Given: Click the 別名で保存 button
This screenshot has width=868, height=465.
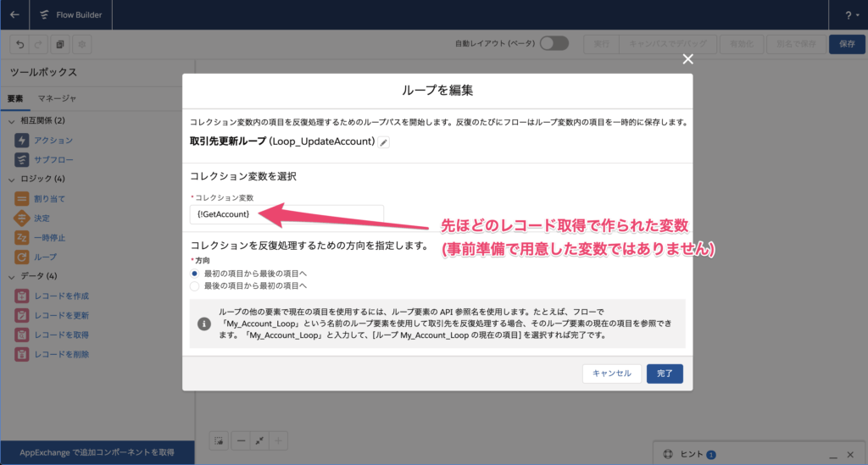Looking at the screenshot, I should tap(796, 44).
